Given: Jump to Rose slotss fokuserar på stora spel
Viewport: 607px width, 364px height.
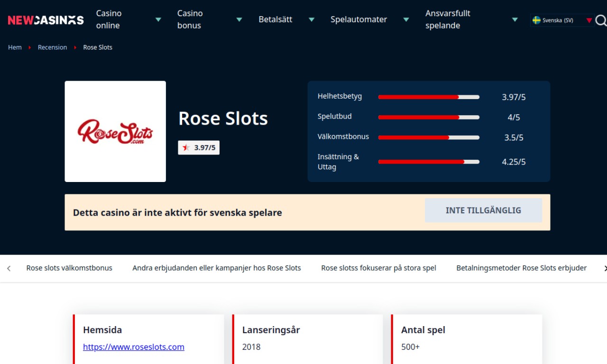Looking at the screenshot, I should (378, 268).
